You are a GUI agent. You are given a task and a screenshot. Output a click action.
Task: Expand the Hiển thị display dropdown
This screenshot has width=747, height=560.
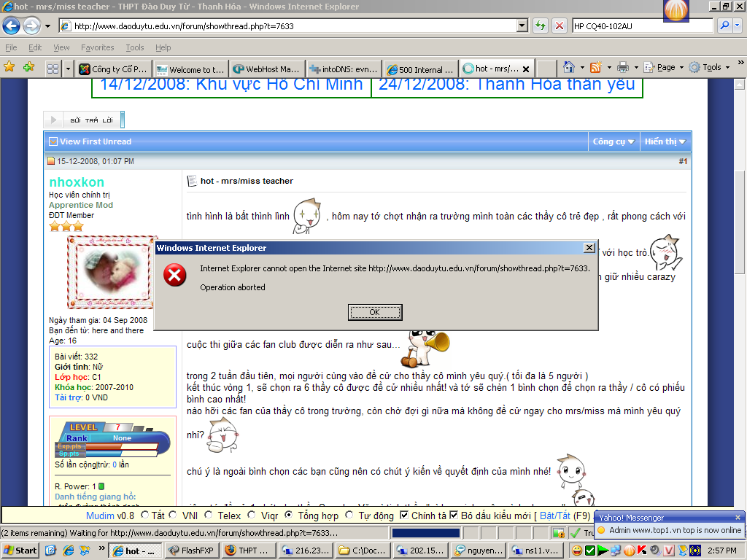click(665, 141)
